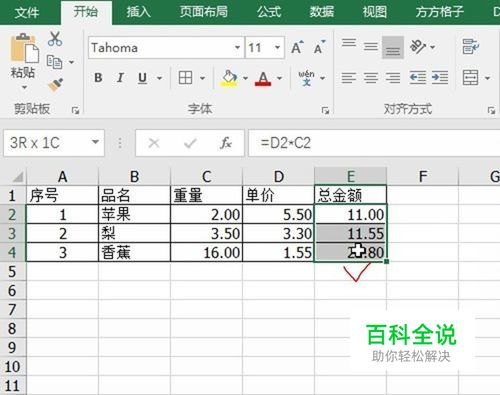
Task: Center text horizontally
Action: click(x=371, y=78)
